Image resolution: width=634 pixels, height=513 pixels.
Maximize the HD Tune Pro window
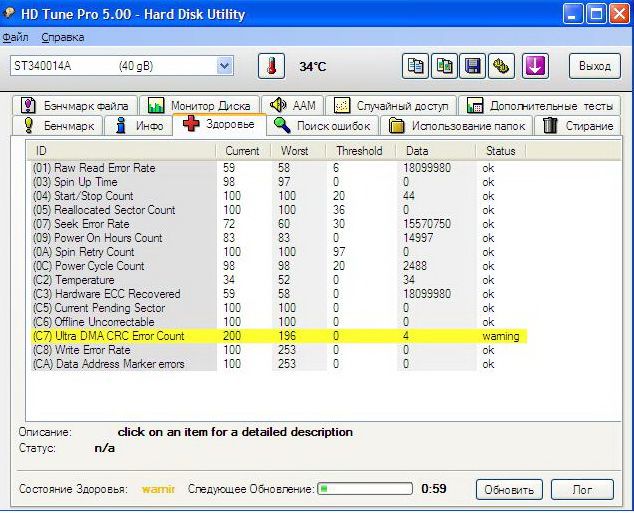point(596,15)
